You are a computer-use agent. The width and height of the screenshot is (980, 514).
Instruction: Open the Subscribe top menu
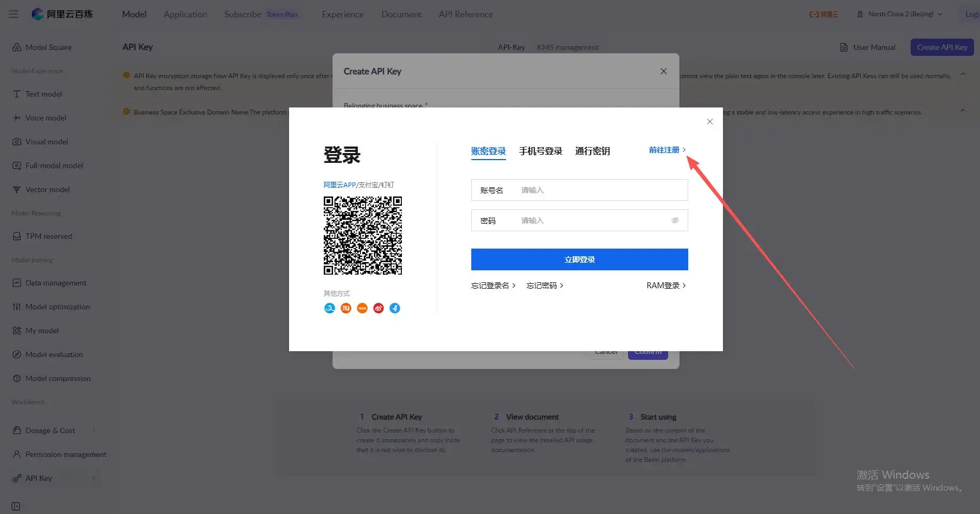(x=242, y=14)
